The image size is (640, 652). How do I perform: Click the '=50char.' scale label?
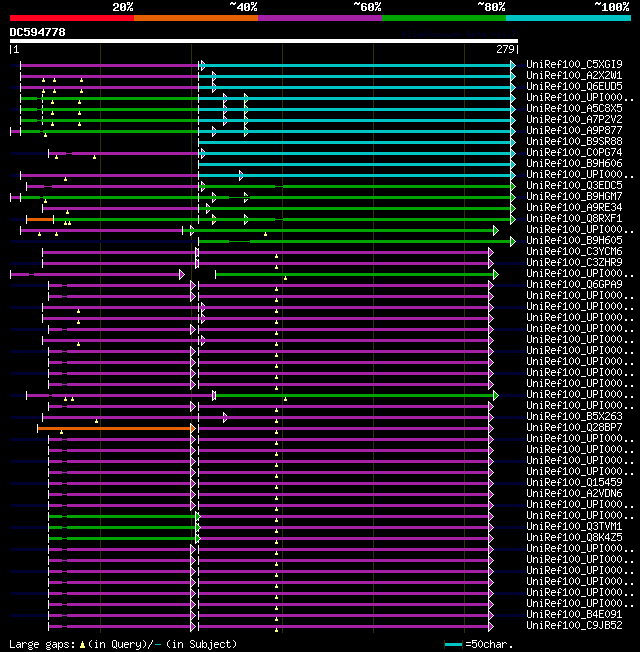click(x=489, y=645)
